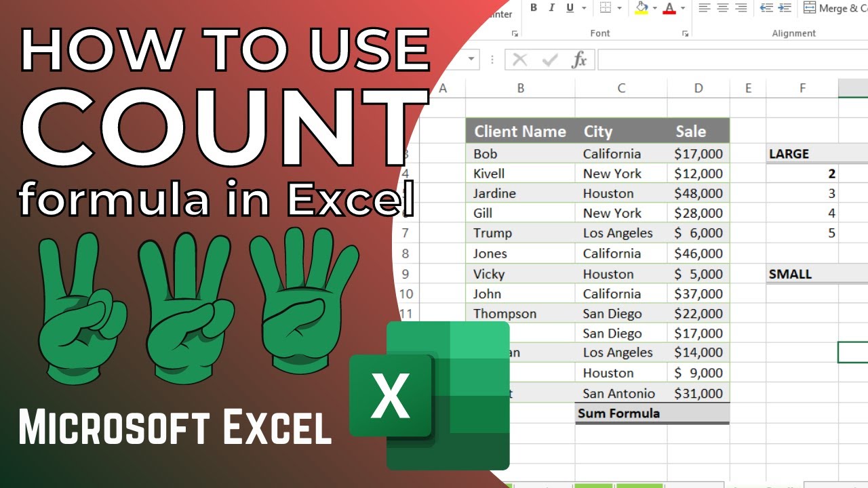Viewport: 868px width, 488px height.
Task: Select Houston cell in Jardine's row
Action: 621,193
